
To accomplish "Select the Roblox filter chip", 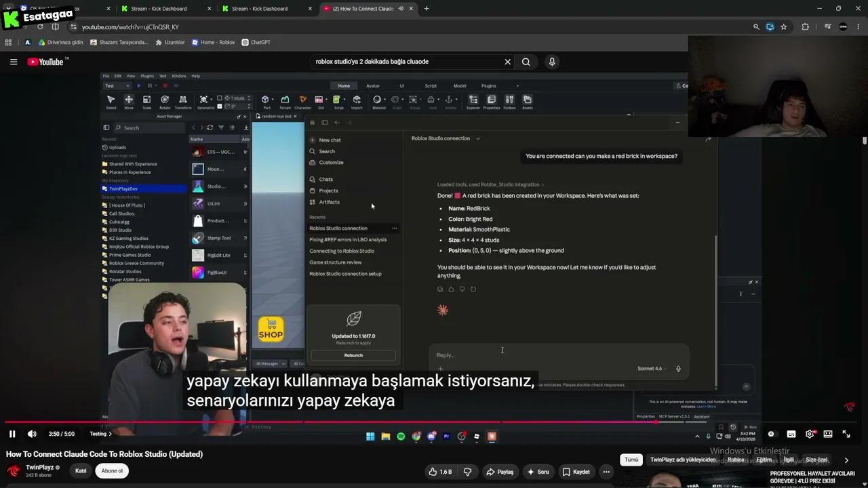I will [x=736, y=460].
